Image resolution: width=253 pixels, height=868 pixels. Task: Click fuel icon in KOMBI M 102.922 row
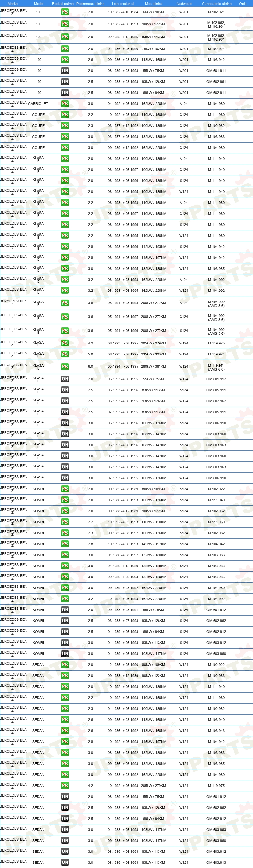pyautogui.click(x=65, y=489)
